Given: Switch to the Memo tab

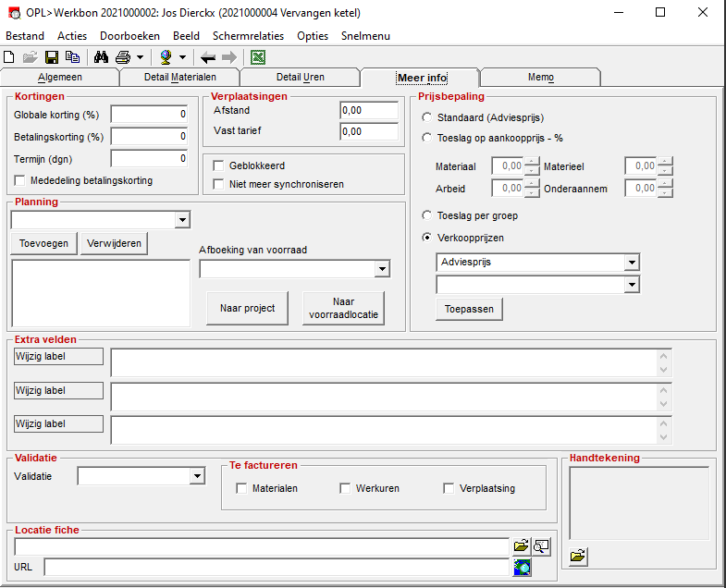Looking at the screenshot, I should tap(541, 78).
